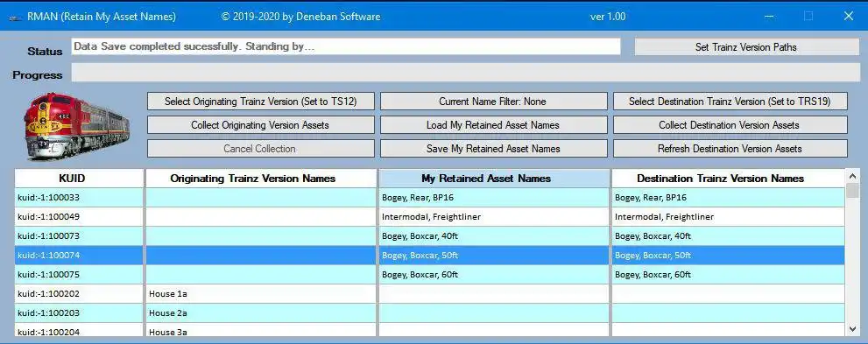Click the empty Progress bar
Image resolution: width=868 pixels, height=344 pixels.
(x=466, y=73)
